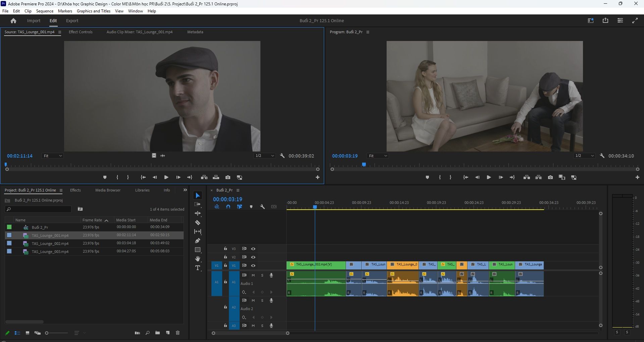Open the Sequence menu
Image resolution: width=644 pixels, height=342 pixels.
45,11
